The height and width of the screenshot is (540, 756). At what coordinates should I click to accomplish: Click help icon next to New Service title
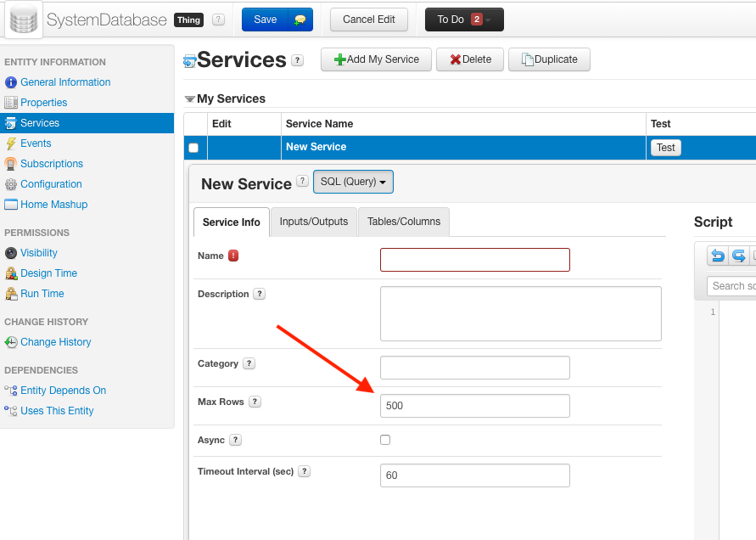coord(302,181)
